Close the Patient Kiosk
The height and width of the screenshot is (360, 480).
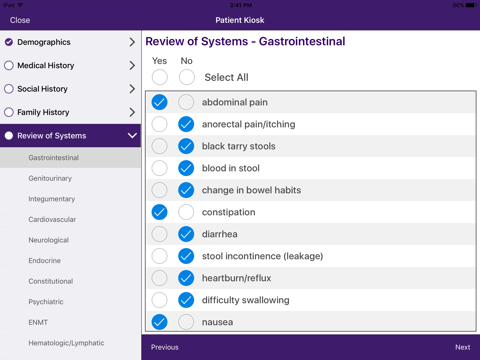[x=20, y=20]
